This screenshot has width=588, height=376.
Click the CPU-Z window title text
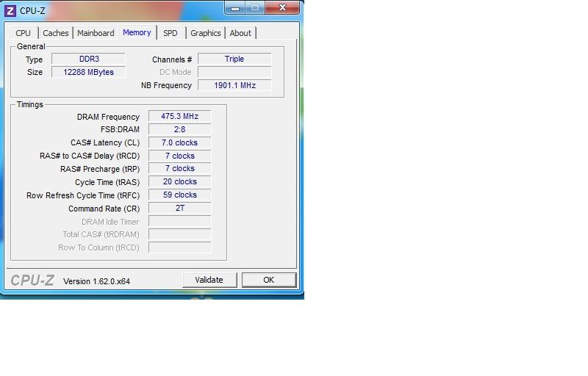tap(32, 11)
